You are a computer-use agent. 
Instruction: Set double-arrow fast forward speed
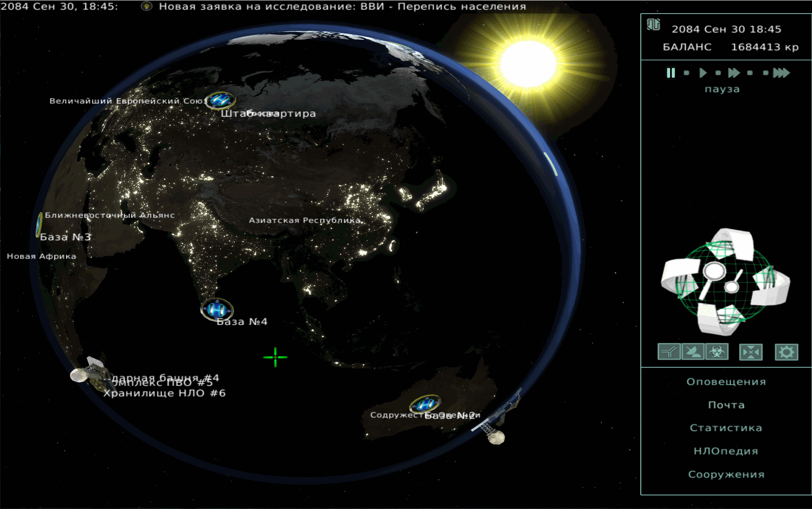[x=734, y=73]
